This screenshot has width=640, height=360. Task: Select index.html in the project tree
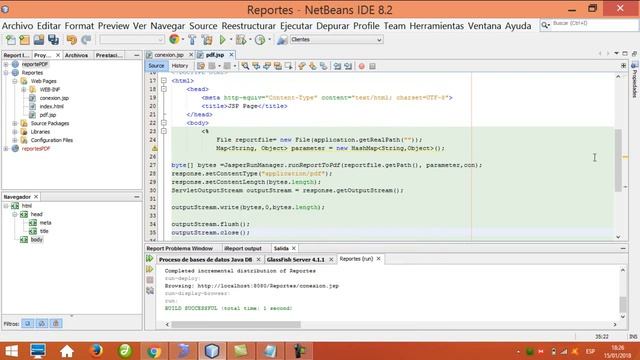click(x=51, y=107)
